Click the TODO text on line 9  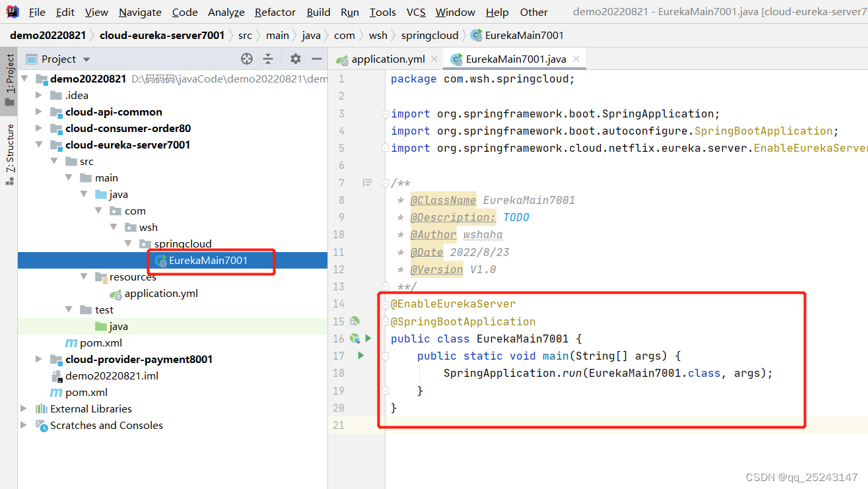516,217
